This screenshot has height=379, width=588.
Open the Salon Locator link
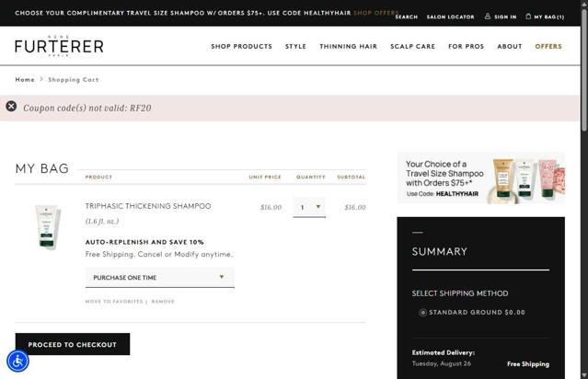pyautogui.click(x=450, y=17)
